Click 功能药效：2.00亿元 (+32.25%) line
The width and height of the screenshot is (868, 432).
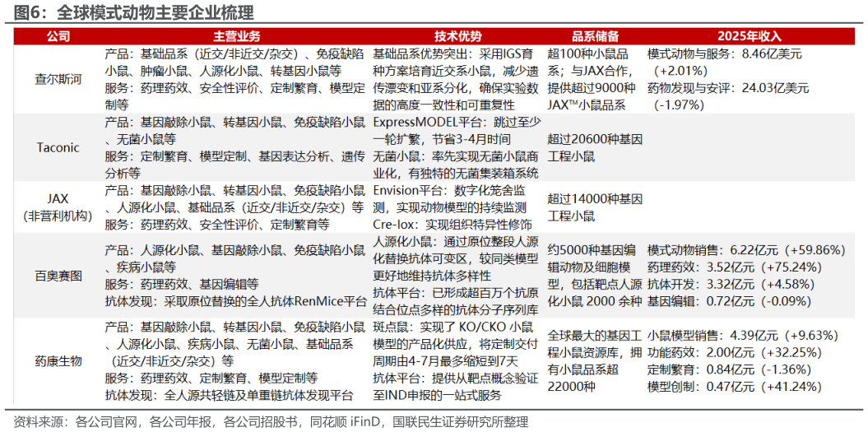point(734,353)
